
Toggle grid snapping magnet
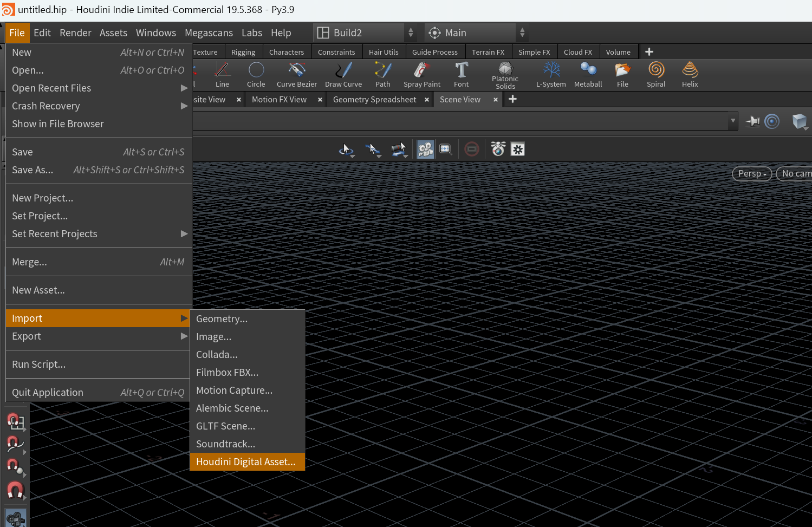(15, 422)
